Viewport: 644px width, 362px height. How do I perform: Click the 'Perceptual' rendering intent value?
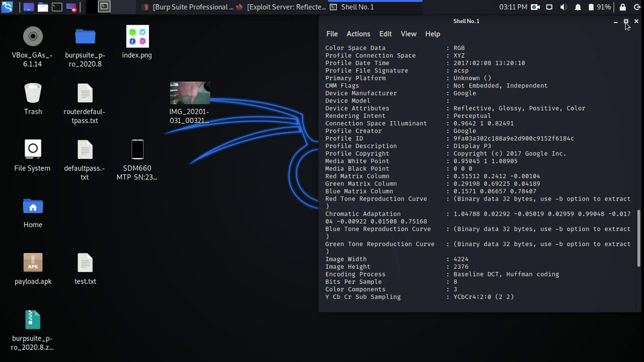(x=472, y=116)
